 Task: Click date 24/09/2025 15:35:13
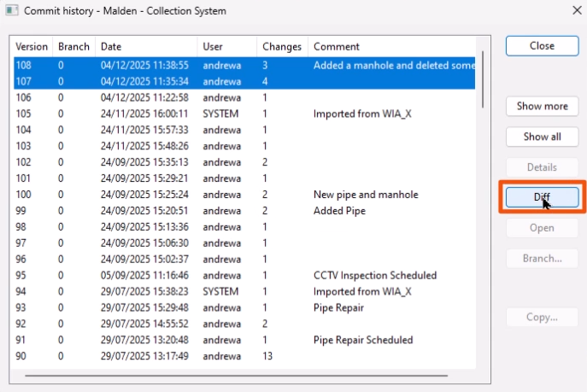144,162
